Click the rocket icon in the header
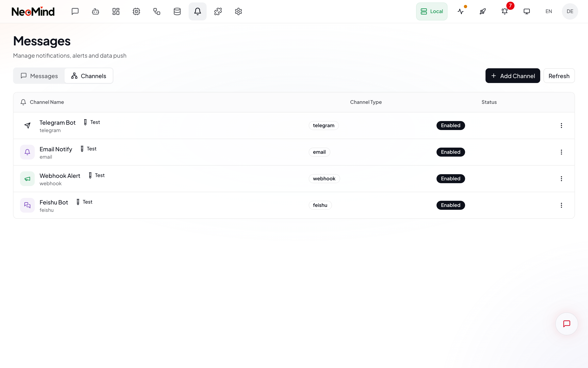Image resolution: width=588 pixels, height=368 pixels. click(483, 11)
